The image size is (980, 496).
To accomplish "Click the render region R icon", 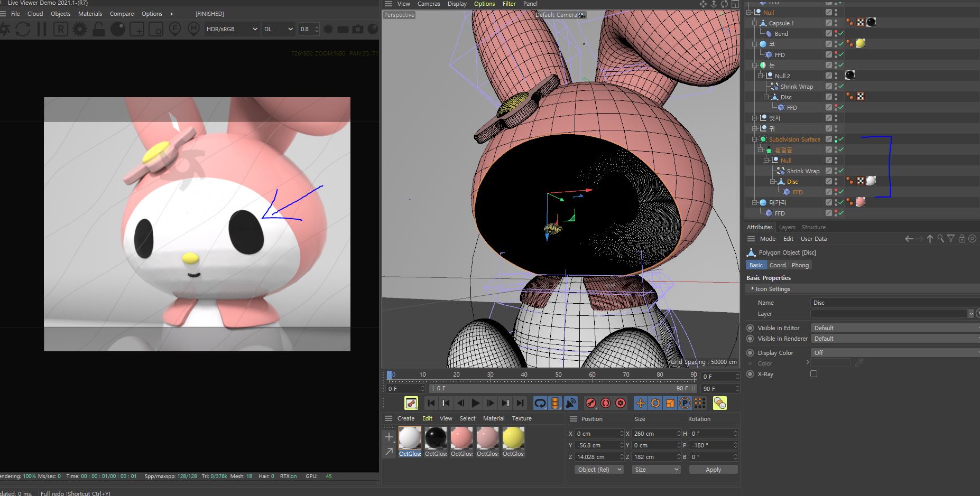I will (60, 29).
